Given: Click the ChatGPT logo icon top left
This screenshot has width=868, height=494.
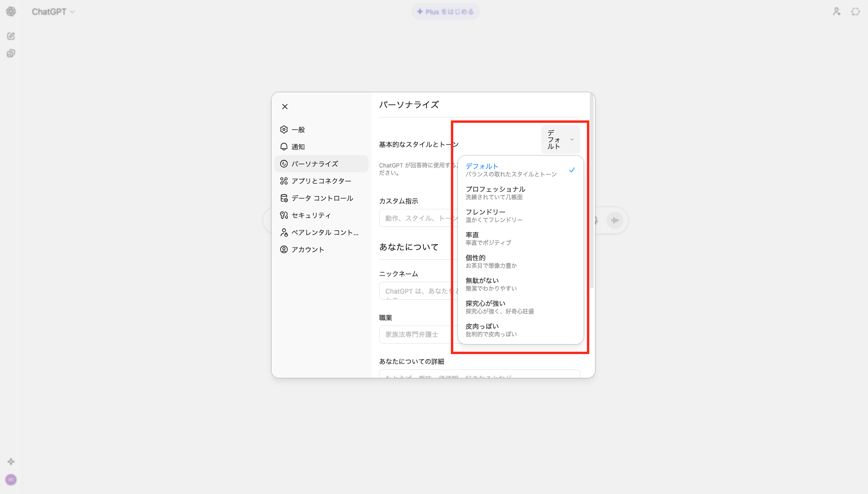Looking at the screenshot, I should coord(11,11).
